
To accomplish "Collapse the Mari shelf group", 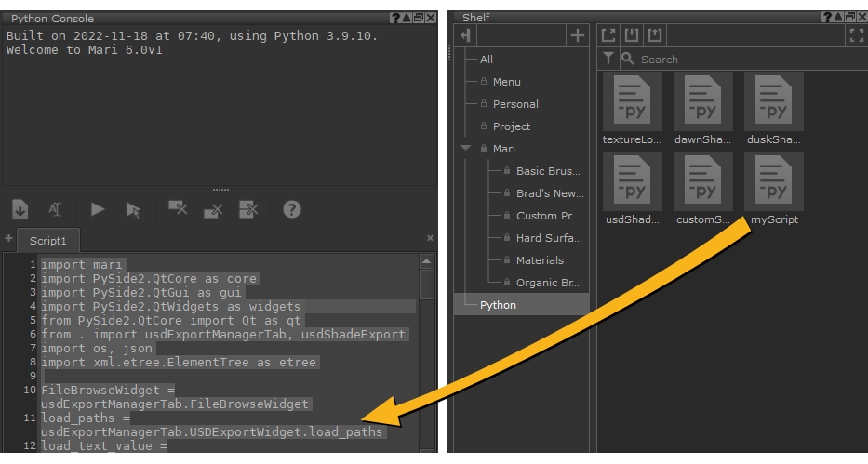I will click(x=465, y=149).
